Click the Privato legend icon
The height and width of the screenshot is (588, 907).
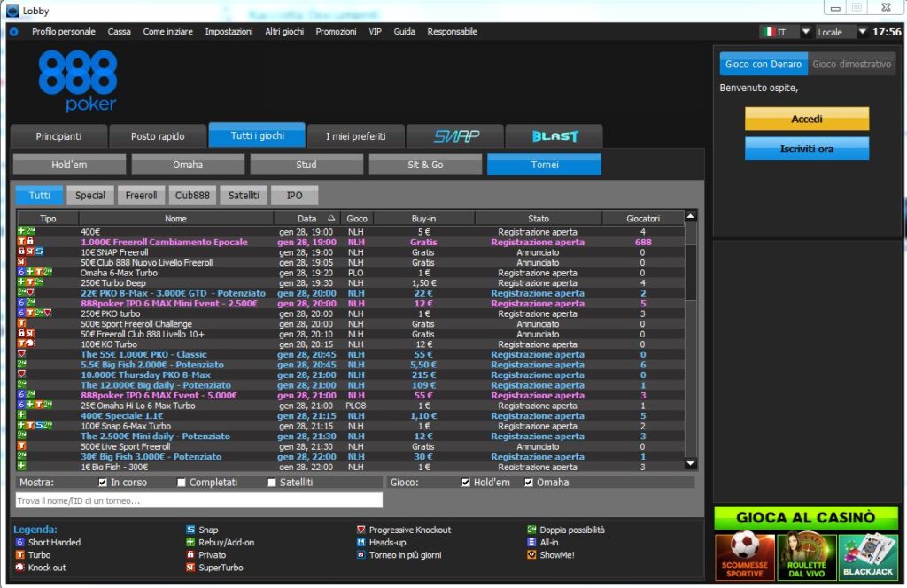[x=190, y=555]
